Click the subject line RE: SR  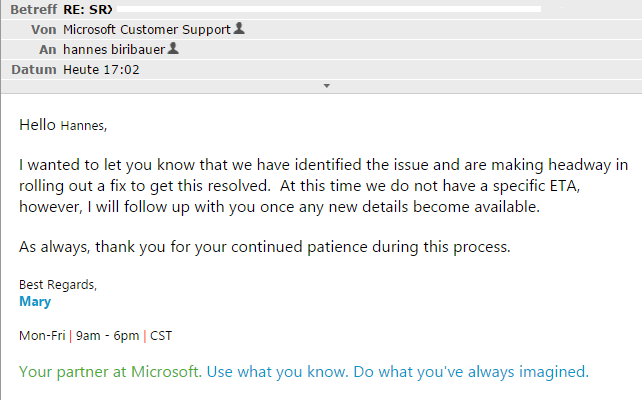88,9
